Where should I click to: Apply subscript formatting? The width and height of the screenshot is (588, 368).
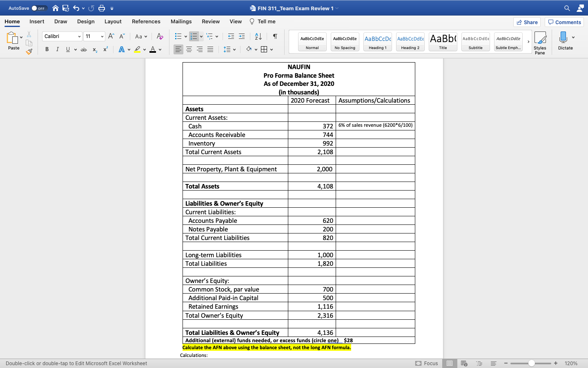tap(95, 49)
